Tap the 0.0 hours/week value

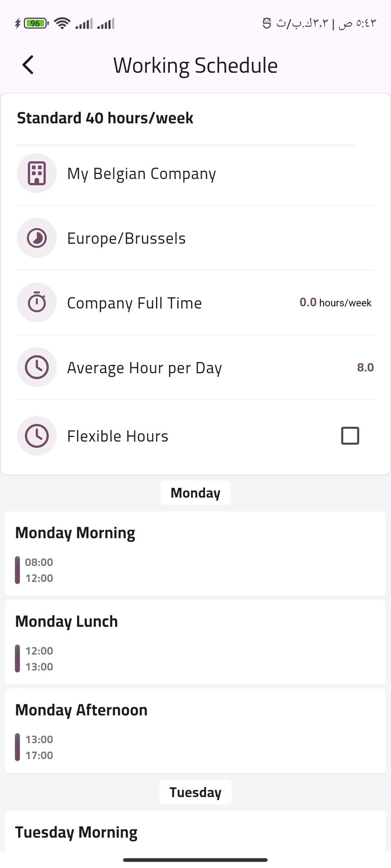coord(335,302)
